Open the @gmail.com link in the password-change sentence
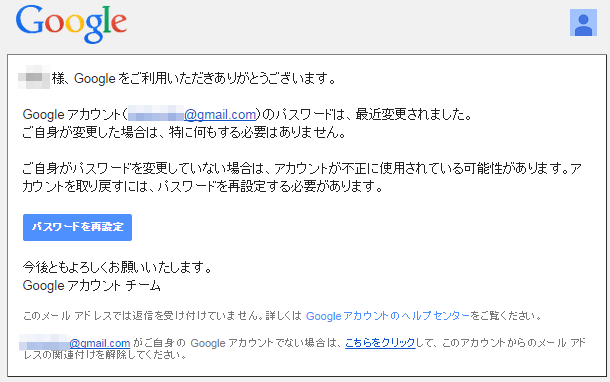Screen dimensions: 610x382 point(220,115)
